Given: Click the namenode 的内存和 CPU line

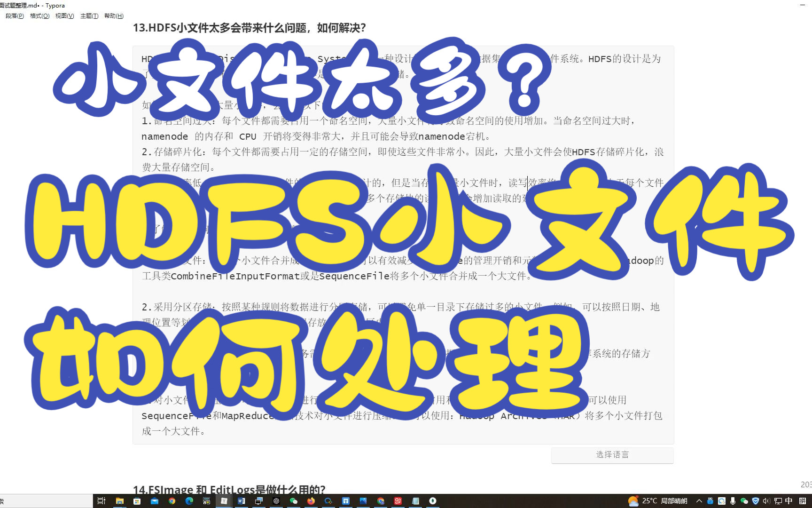Looking at the screenshot, I should (x=316, y=136).
